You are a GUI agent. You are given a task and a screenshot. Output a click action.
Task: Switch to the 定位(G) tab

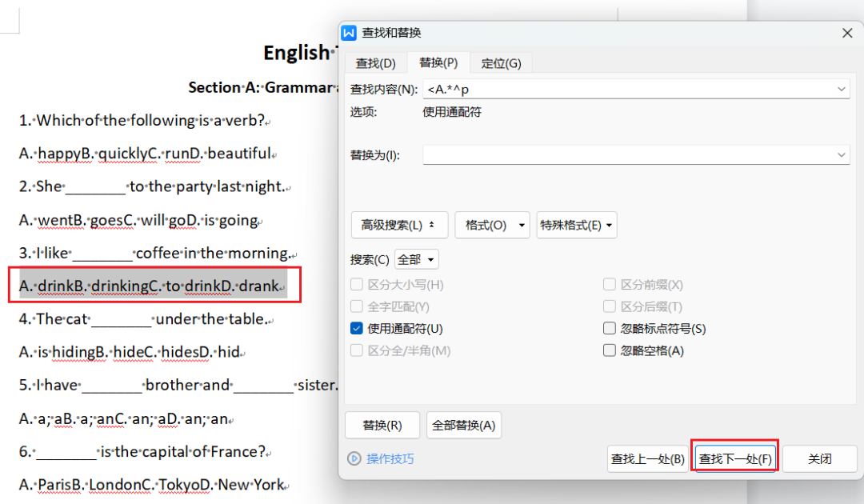[x=501, y=63]
